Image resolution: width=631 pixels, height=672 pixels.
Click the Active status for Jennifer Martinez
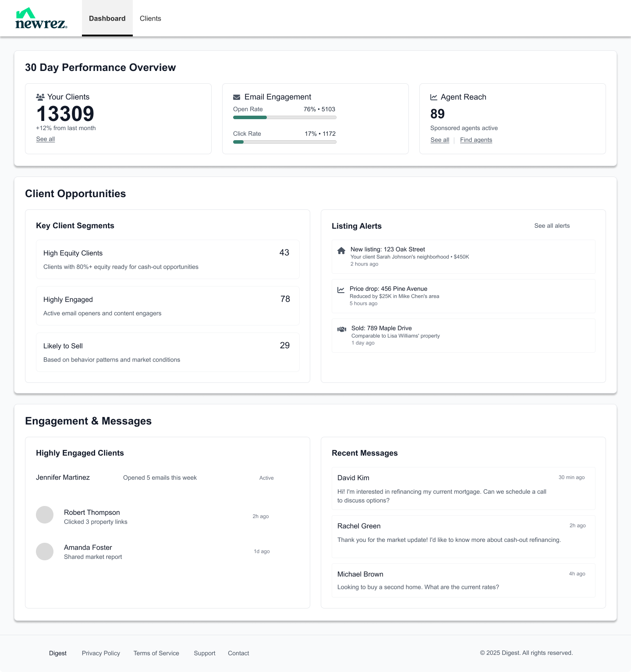pyautogui.click(x=266, y=478)
